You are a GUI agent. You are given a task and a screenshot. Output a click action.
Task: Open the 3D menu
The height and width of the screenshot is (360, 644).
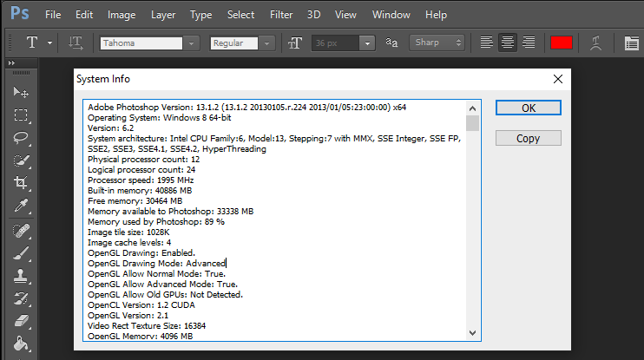pyautogui.click(x=314, y=15)
